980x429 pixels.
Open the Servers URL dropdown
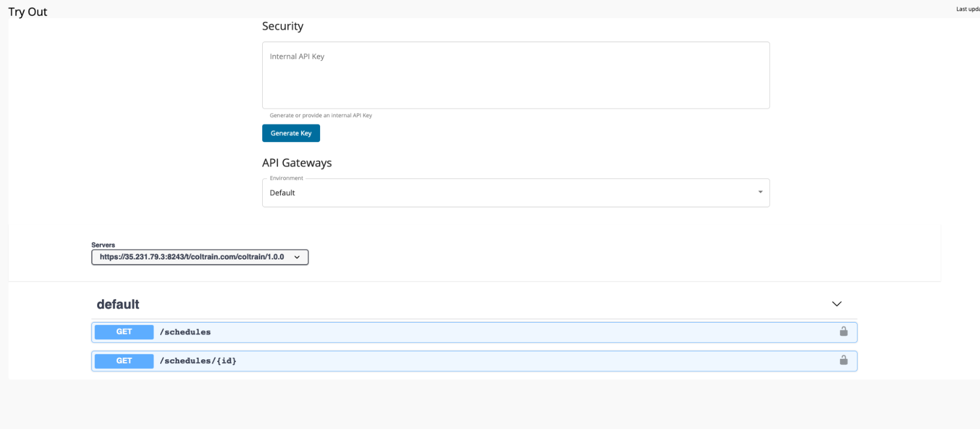[200, 257]
